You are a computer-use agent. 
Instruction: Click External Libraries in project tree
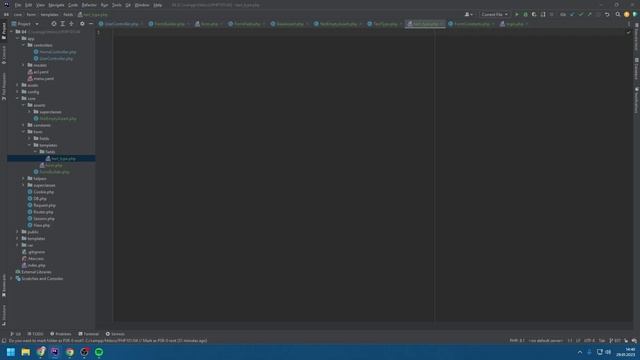point(36,272)
